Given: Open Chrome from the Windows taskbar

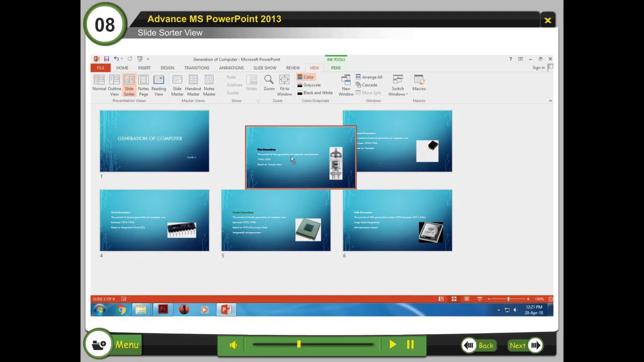Looking at the screenshot, I should [121, 310].
